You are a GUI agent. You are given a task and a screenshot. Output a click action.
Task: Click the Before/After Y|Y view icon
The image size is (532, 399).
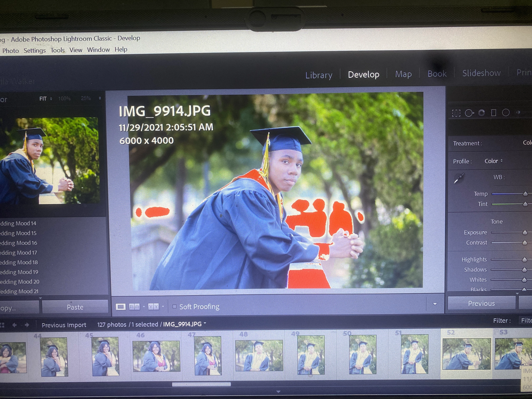click(153, 306)
